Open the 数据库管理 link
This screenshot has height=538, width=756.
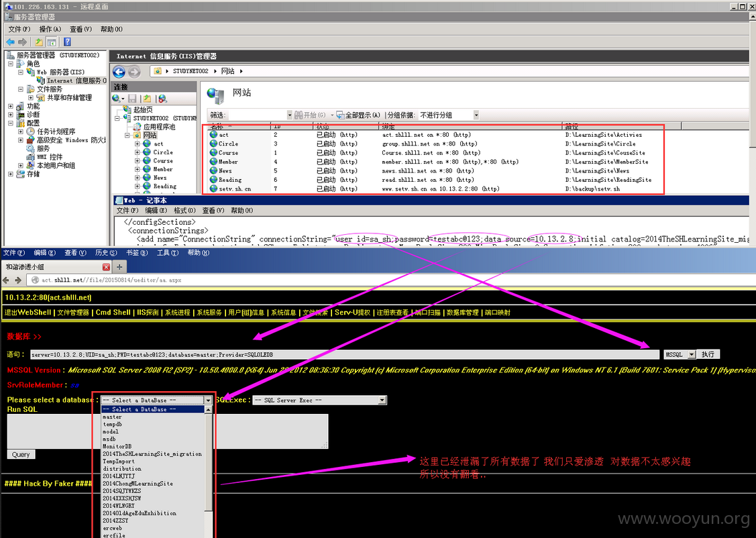(x=462, y=313)
